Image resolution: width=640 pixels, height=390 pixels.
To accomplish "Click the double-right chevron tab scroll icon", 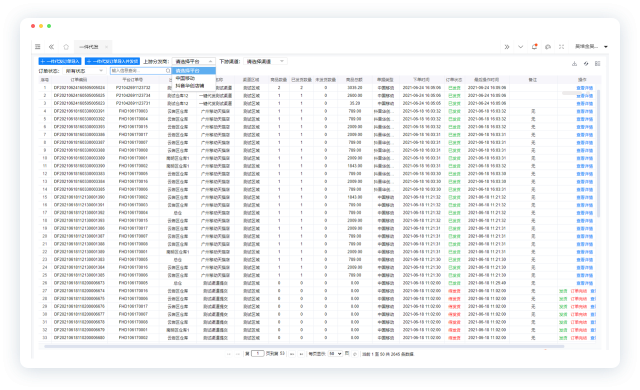I will (507, 47).
